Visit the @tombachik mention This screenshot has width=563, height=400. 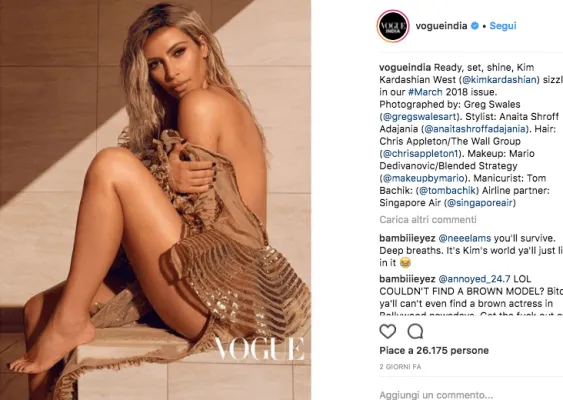point(447,190)
